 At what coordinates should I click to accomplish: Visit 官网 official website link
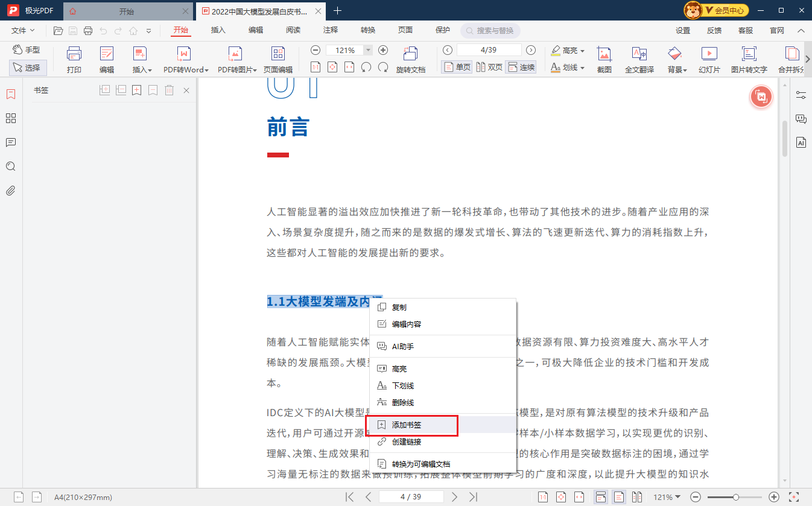[x=777, y=31]
